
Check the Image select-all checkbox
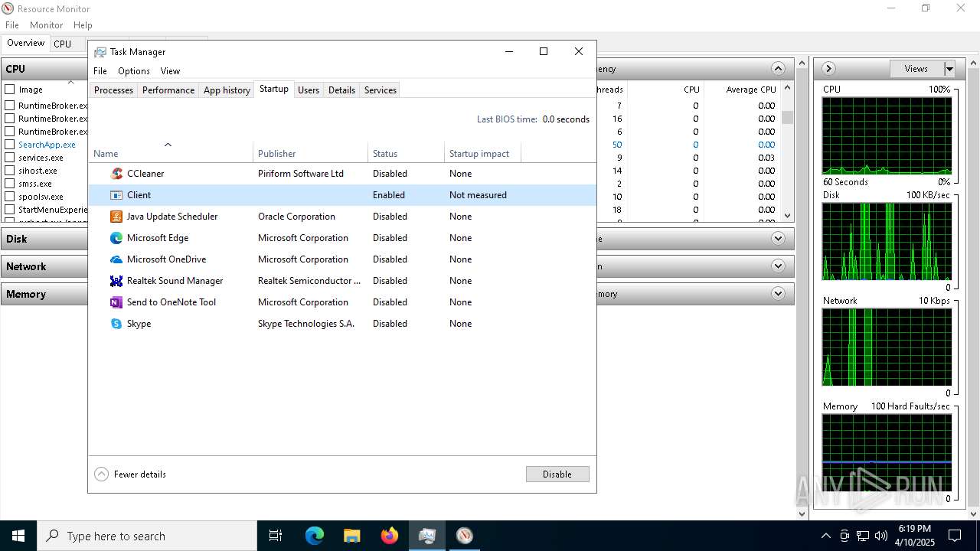(10, 90)
